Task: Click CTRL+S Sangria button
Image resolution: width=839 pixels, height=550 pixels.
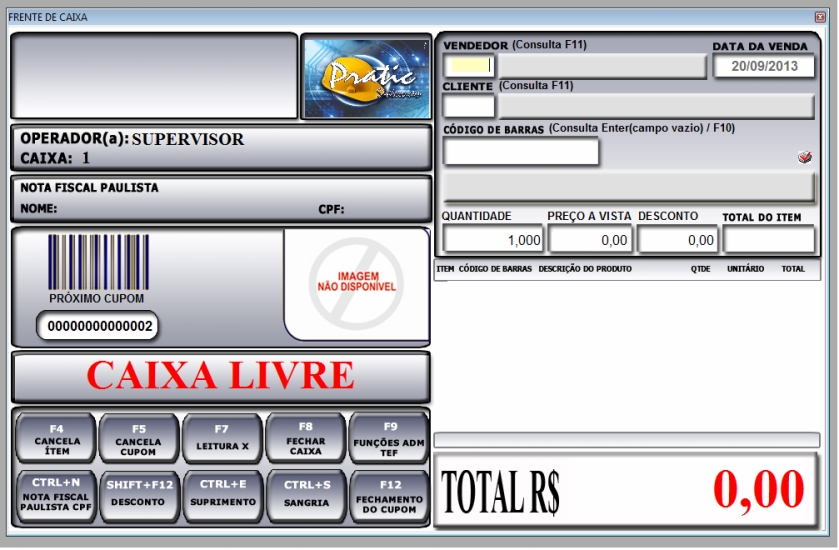Action: tap(306, 496)
